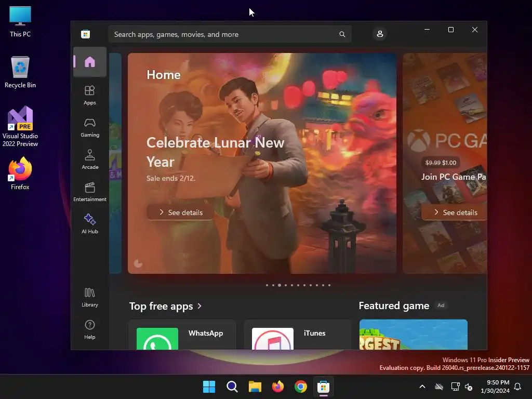The width and height of the screenshot is (532, 399).
Task: Select the first carousel page dot
Action: point(267,285)
